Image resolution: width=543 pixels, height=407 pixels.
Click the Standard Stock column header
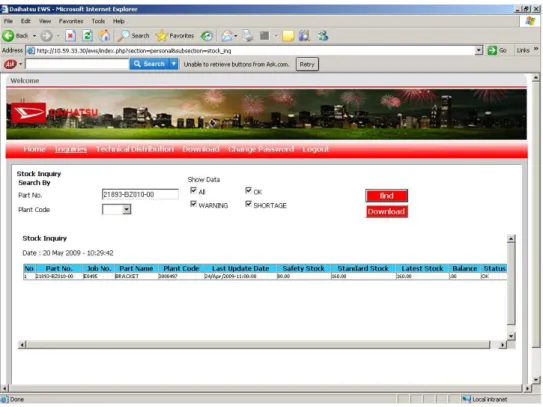[x=363, y=268]
